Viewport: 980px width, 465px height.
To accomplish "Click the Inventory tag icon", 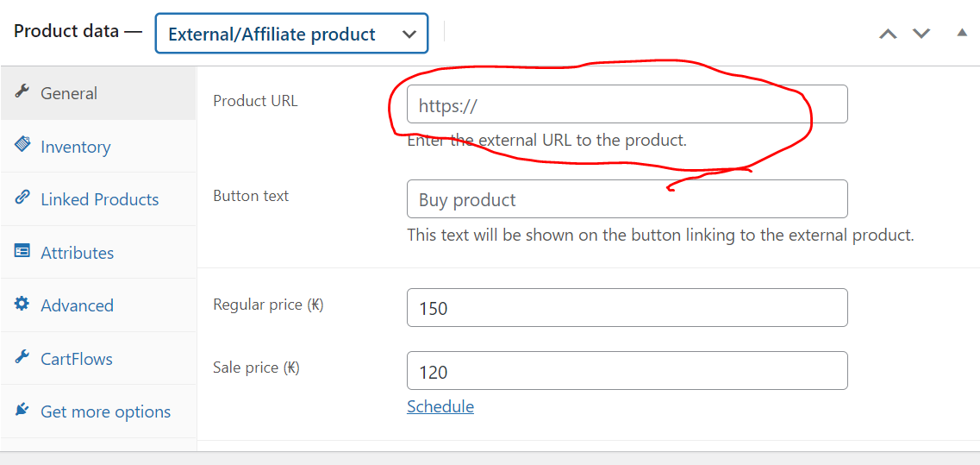I will pos(23,145).
